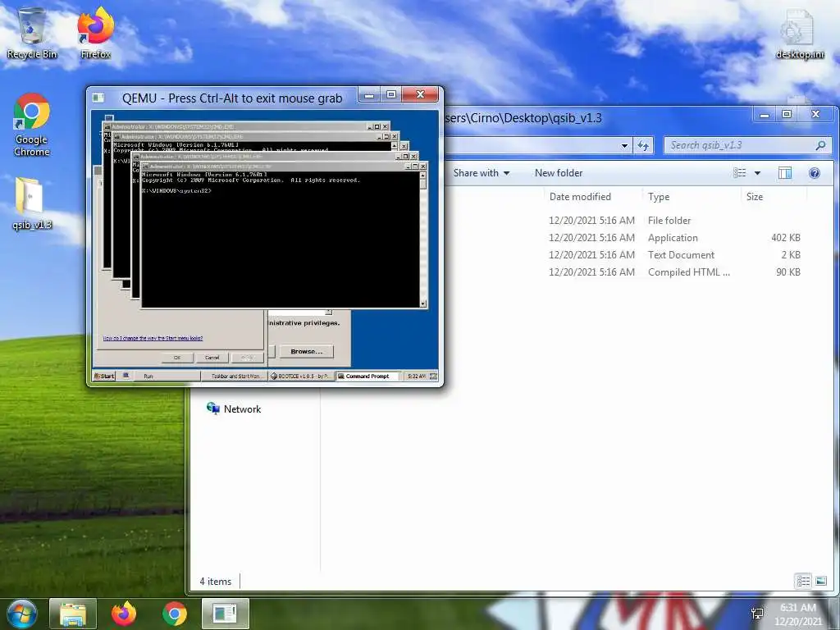Image resolution: width=840 pixels, height=630 pixels.
Task: Click the 4 items status bar text
Action: [x=216, y=582]
